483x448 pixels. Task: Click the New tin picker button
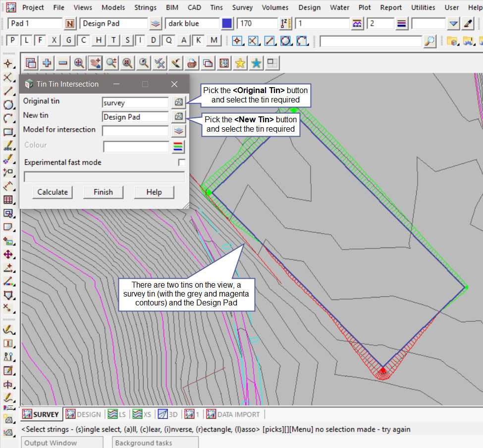pyautogui.click(x=178, y=117)
